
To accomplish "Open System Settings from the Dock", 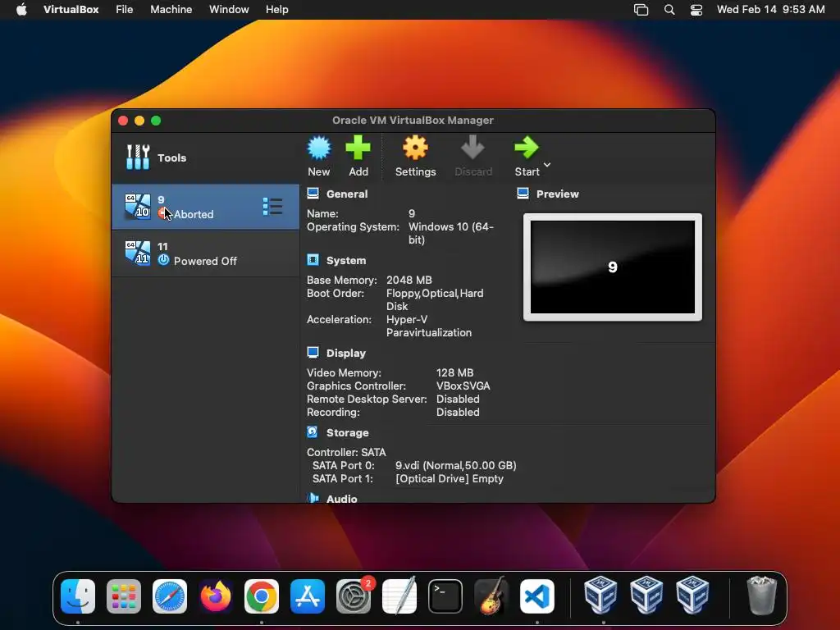I will [354, 596].
